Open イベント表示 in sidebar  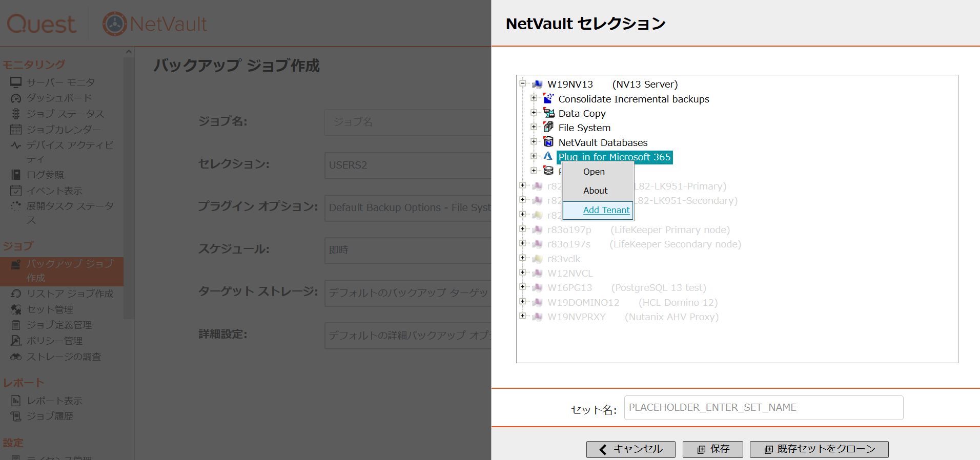[x=54, y=191]
